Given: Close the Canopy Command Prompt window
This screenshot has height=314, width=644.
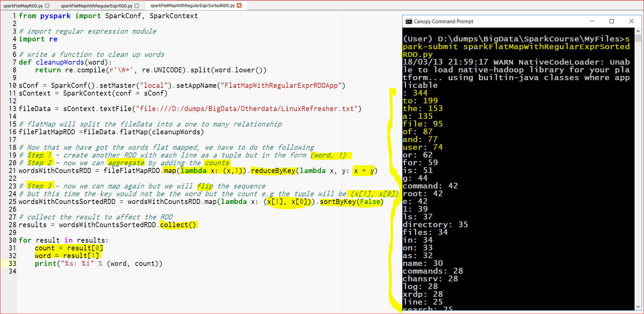Looking at the screenshot, I should 632,21.
